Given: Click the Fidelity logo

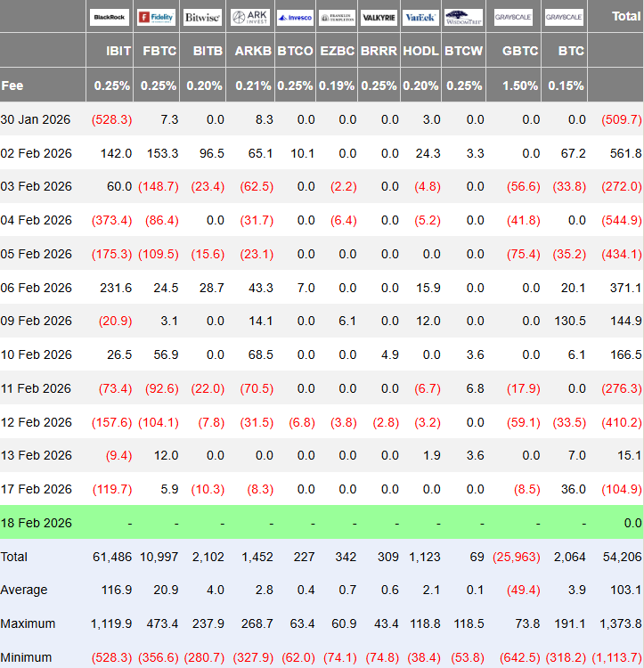Looking at the screenshot, I should (156, 18).
